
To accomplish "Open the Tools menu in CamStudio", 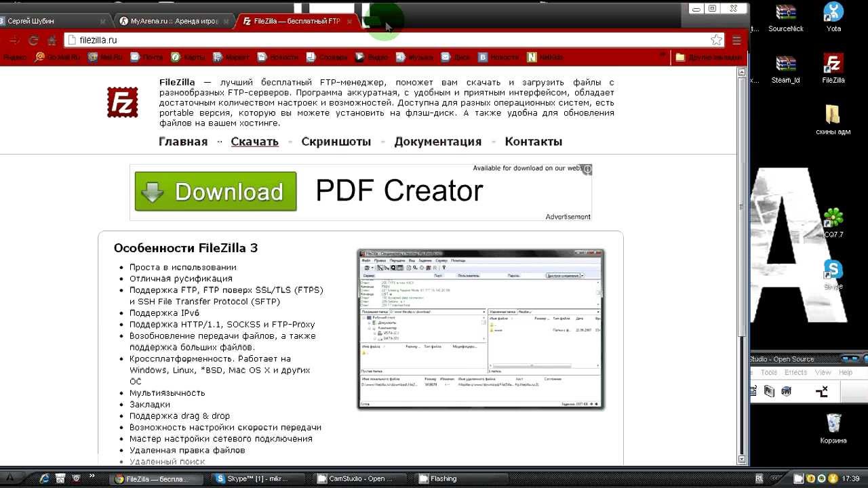I will 769,372.
